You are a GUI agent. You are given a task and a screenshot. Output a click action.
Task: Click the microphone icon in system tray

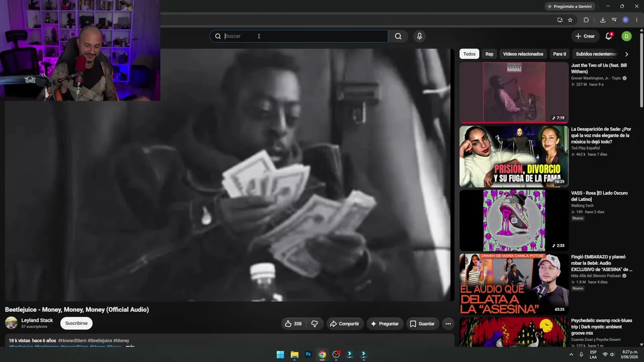click(x=581, y=354)
